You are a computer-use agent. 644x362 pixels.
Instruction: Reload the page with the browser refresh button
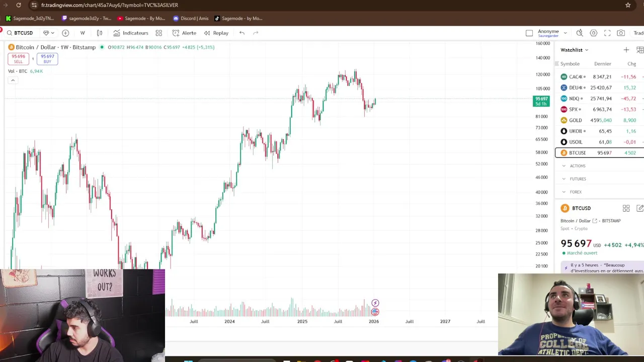[19, 5]
